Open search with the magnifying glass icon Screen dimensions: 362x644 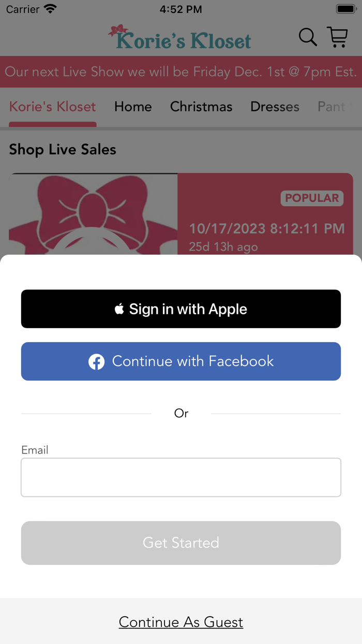coord(308,37)
